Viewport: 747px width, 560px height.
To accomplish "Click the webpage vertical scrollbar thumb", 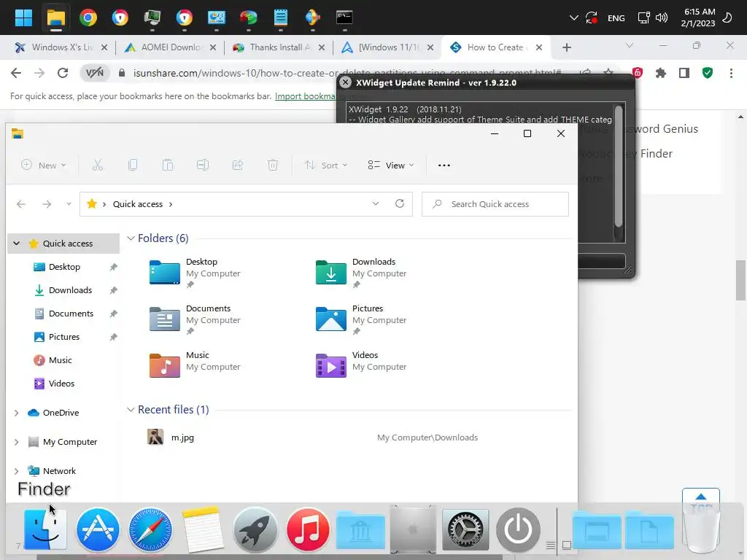I will (740, 280).
